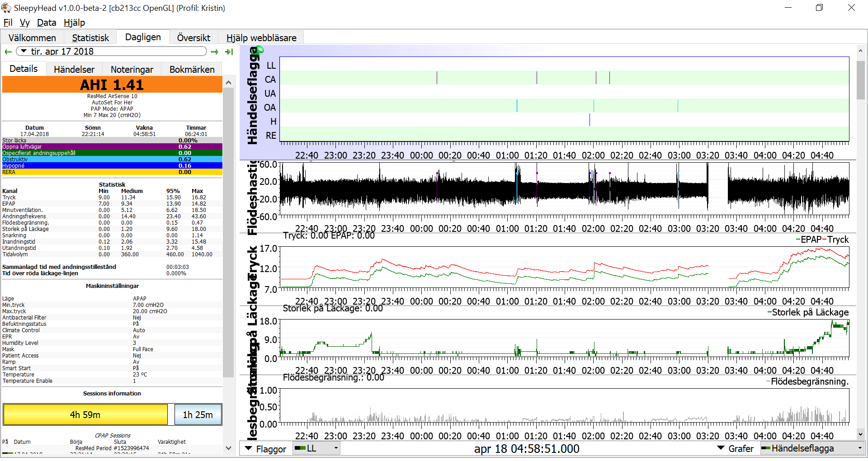Screen dimensions: 868x461
Task: Click the light blue Obstruktiv row
Action: 112,160
